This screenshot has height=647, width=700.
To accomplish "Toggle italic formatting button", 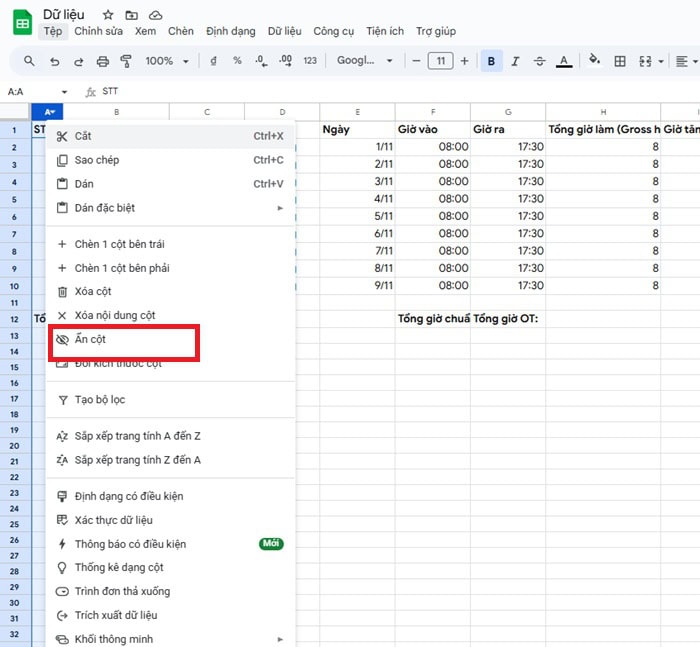I will (x=516, y=61).
